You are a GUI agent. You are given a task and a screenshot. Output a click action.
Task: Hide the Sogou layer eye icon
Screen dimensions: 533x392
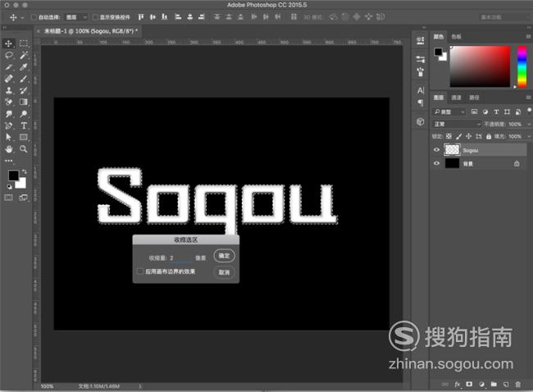point(436,150)
